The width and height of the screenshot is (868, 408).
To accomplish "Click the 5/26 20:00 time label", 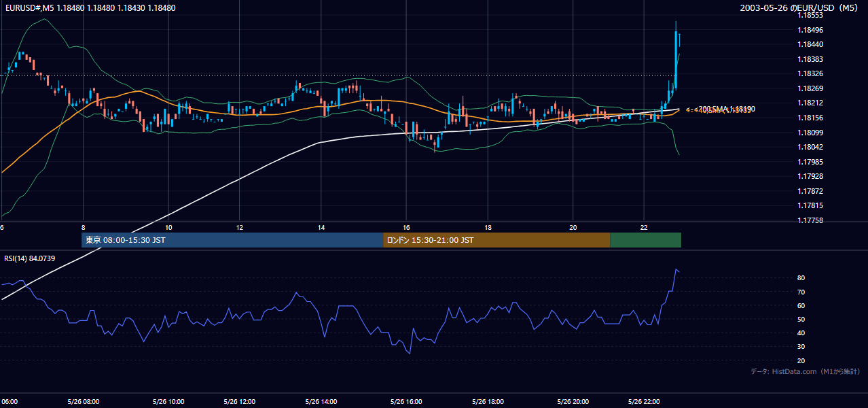I will click(x=573, y=402).
